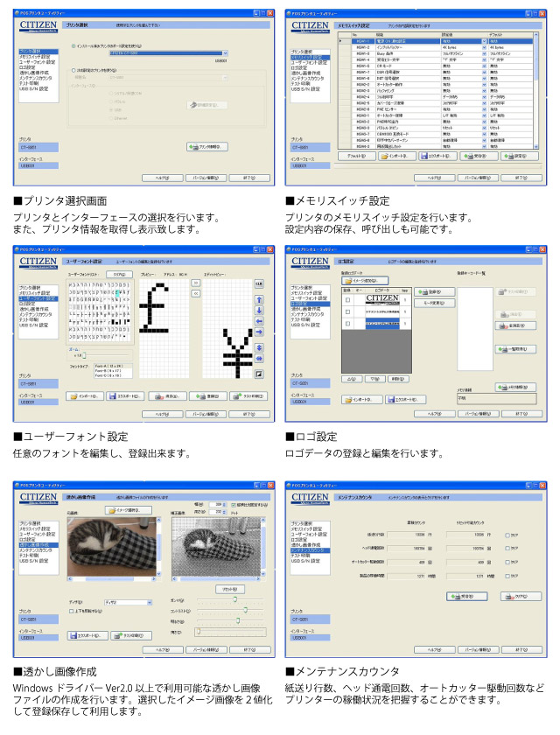The width and height of the screenshot is (560, 735).
Task: Click width spinner arrows in Watermark window
Action: tap(225, 504)
